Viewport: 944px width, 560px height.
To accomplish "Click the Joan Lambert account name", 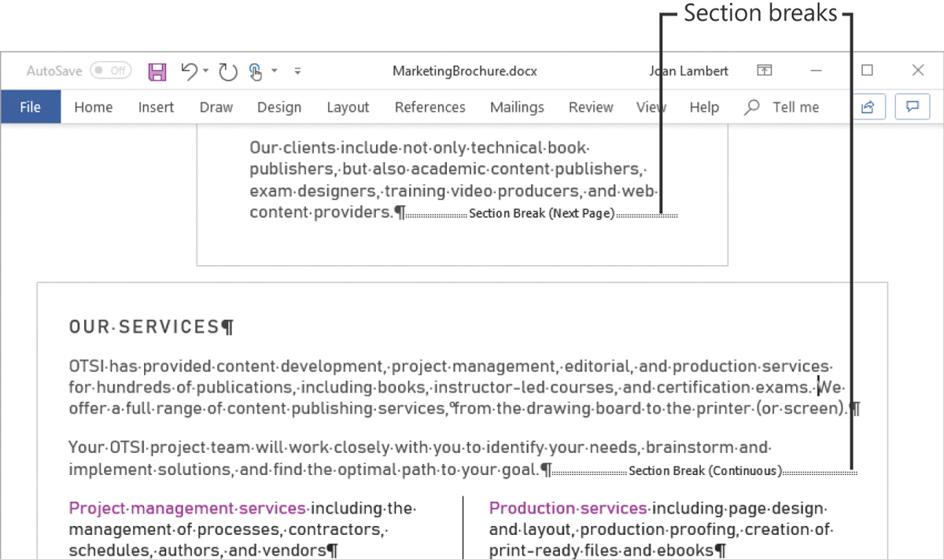I will click(689, 71).
